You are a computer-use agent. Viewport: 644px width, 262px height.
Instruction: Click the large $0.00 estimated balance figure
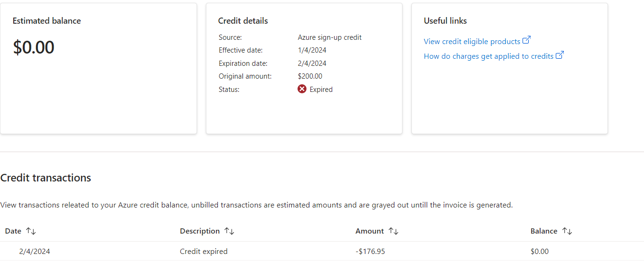click(34, 48)
